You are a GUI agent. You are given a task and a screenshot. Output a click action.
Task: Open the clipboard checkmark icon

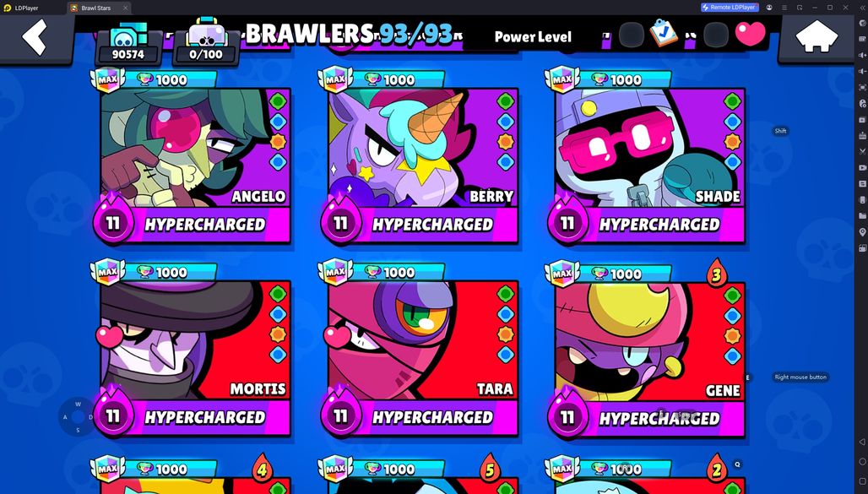coord(663,33)
